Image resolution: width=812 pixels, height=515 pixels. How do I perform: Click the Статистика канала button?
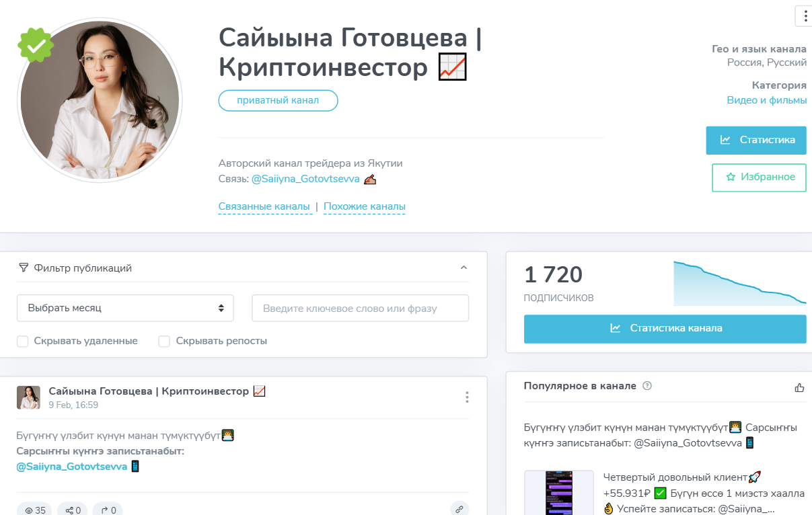(x=665, y=329)
